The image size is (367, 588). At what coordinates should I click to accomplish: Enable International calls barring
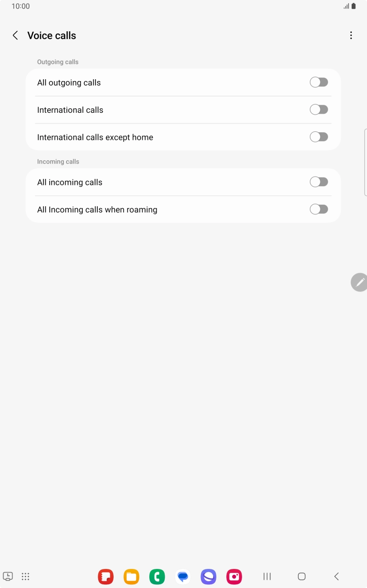[319, 109]
